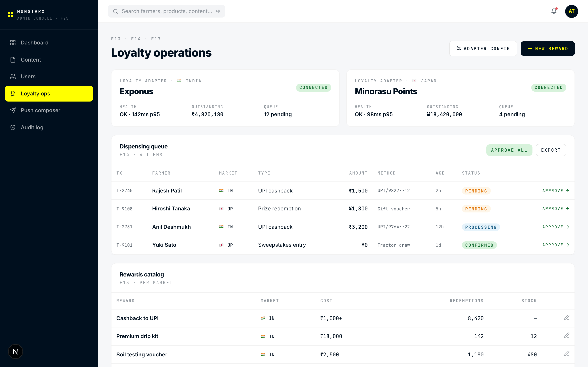Approve Rajesh Patil's UPI cashback
Viewport: 588px width, 367px height.
(x=556, y=191)
